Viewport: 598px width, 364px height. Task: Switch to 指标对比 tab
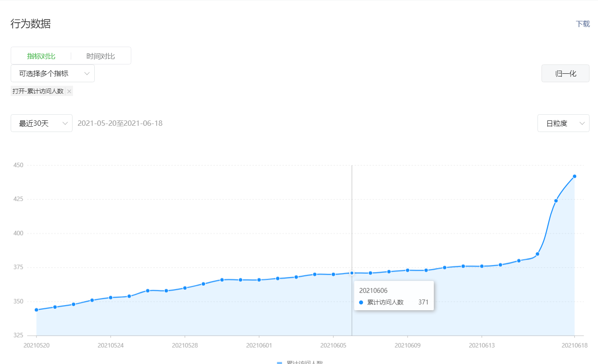click(x=41, y=56)
